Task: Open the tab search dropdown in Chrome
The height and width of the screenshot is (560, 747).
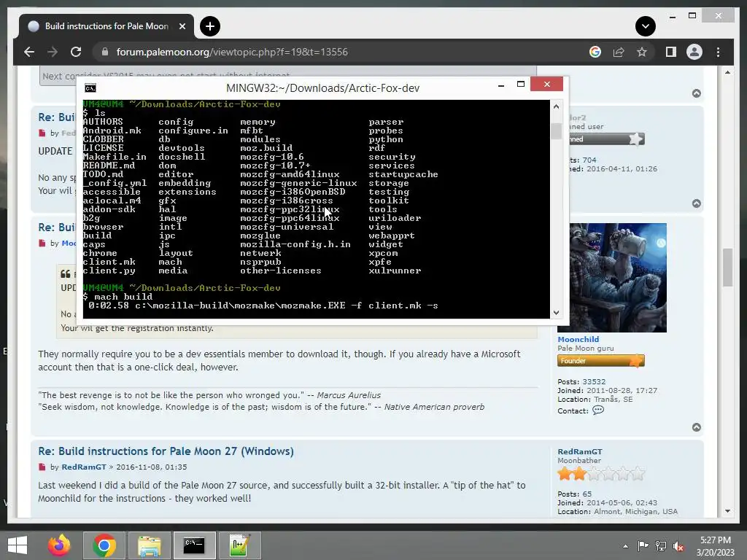Action: (646, 26)
